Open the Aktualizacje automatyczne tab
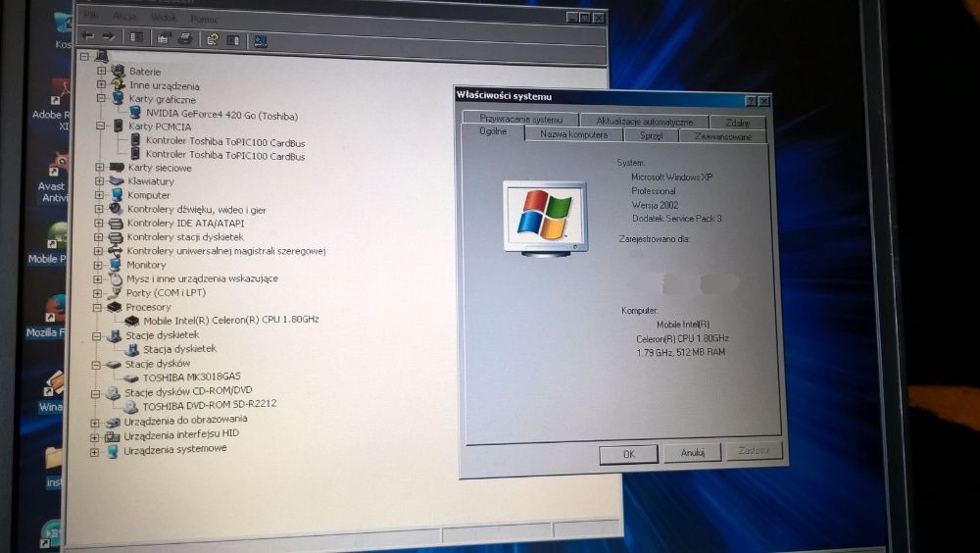Image resolution: width=980 pixels, height=553 pixels. pos(645,121)
